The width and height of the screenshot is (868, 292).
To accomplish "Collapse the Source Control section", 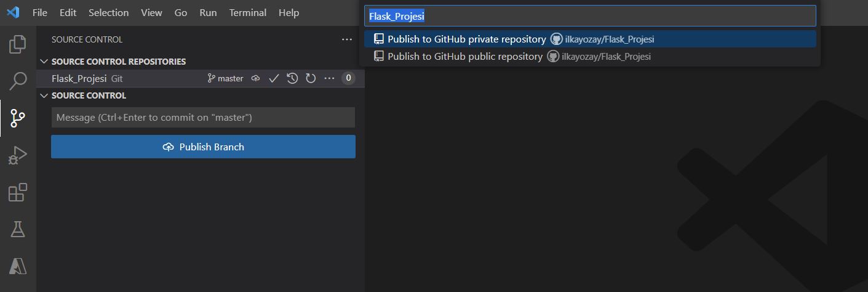I will [x=44, y=95].
